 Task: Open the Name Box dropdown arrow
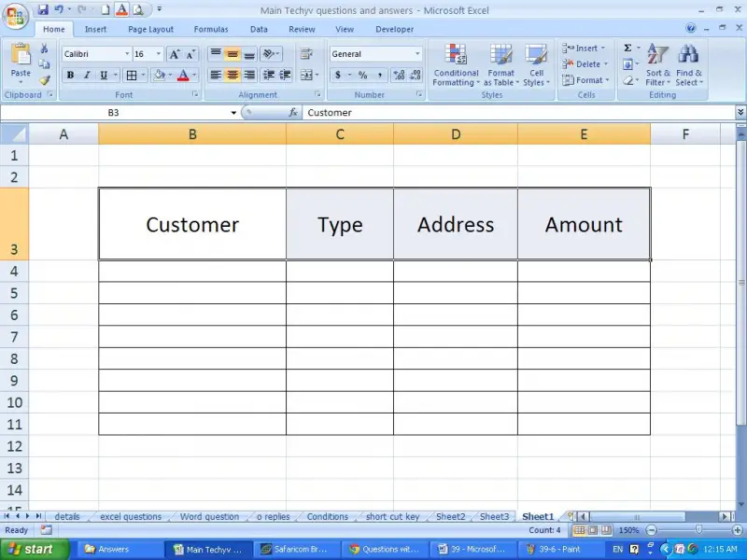point(233,113)
